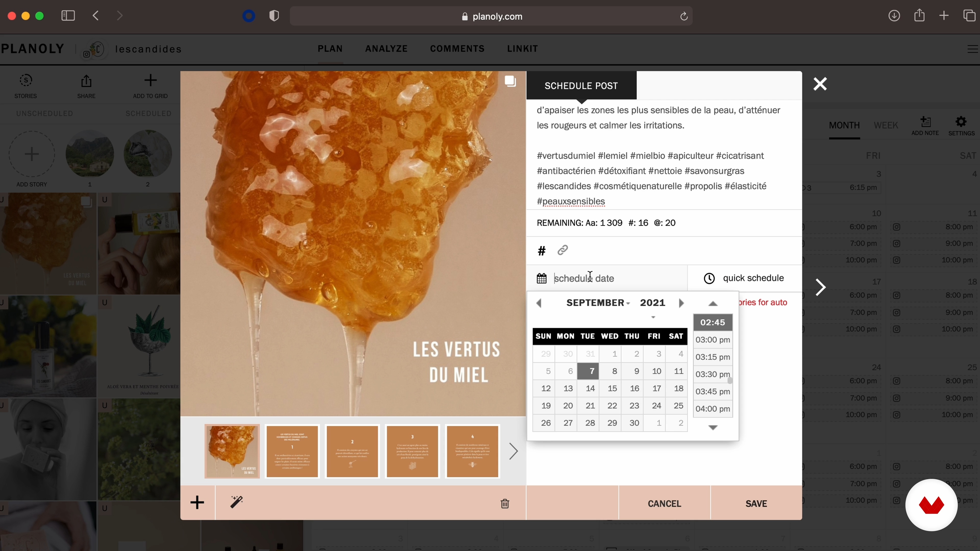Switch to the PLAN tab

[330, 49]
